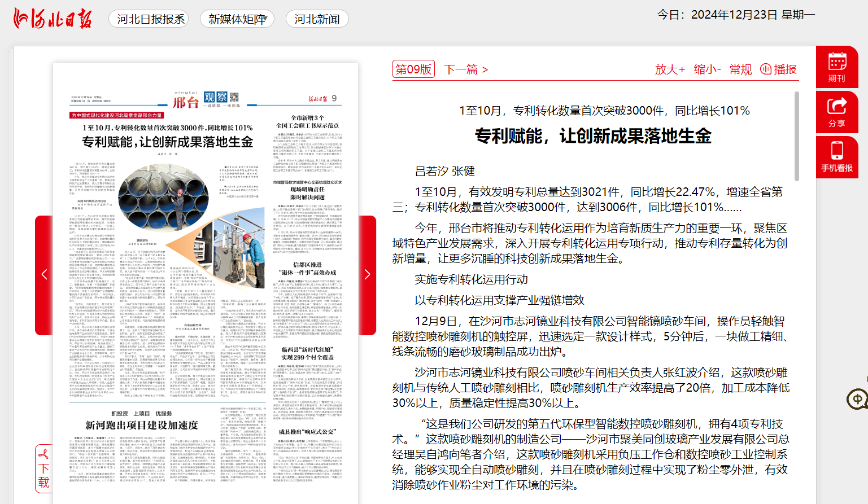868x504 pixels.
Task: Reset text size with the 常规 button
Action: coord(740,69)
